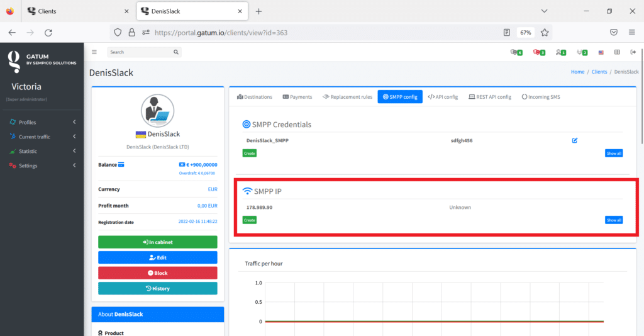Click the Gatum logo in the sidebar

[14, 62]
